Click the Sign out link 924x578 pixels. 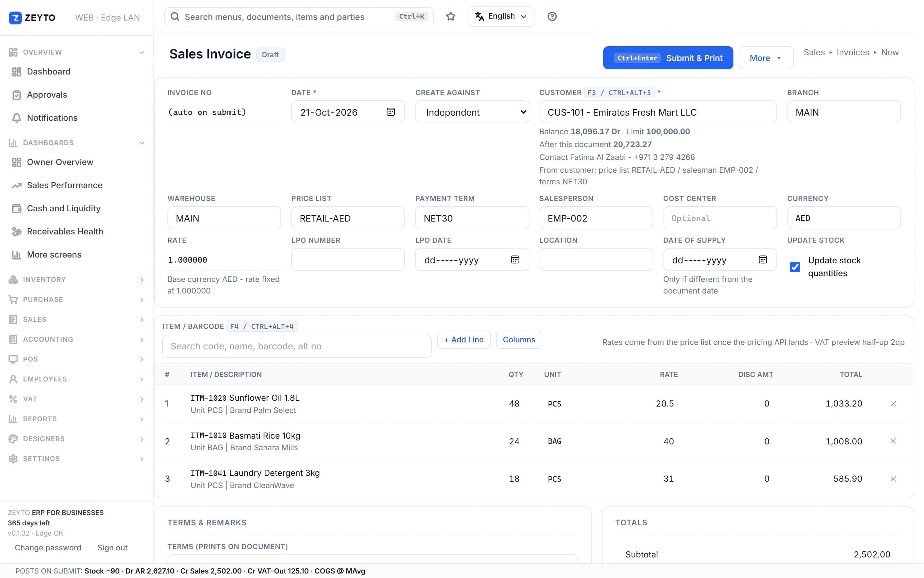[112, 547]
